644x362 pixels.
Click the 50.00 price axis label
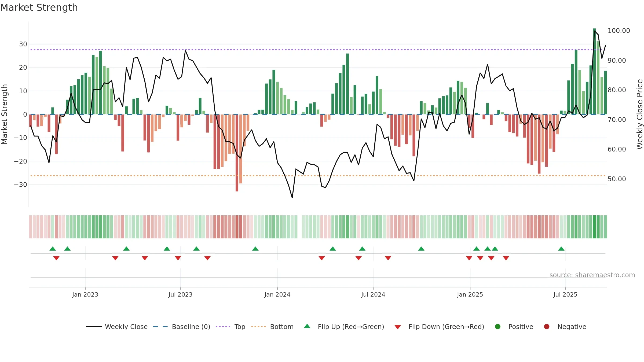617,179
